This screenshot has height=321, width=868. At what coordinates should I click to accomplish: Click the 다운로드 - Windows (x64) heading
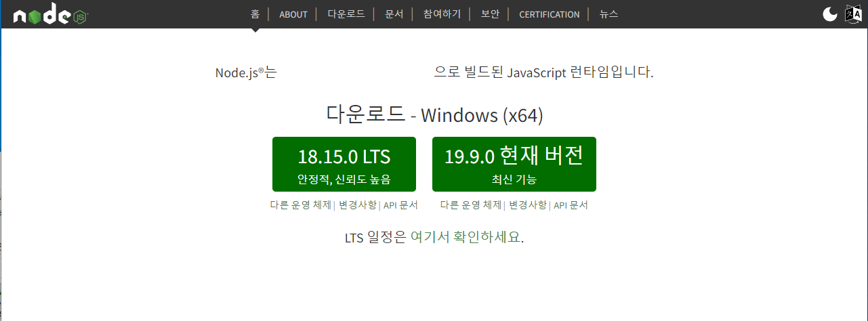point(434,114)
